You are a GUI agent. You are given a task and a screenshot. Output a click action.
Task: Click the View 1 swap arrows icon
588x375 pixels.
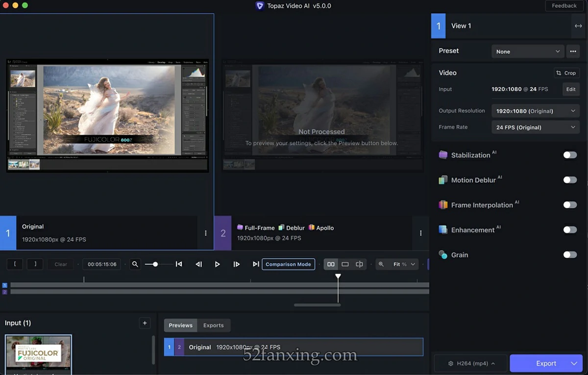(578, 26)
